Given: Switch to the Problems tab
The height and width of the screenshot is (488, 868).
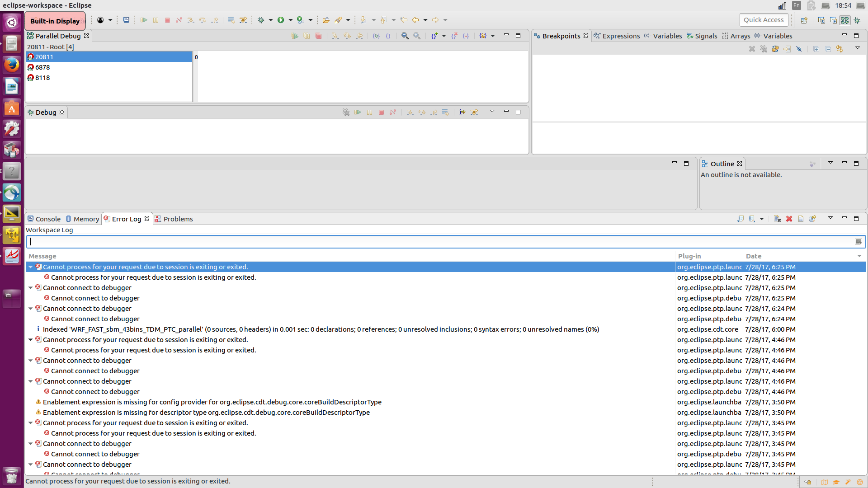Looking at the screenshot, I should [x=174, y=219].
